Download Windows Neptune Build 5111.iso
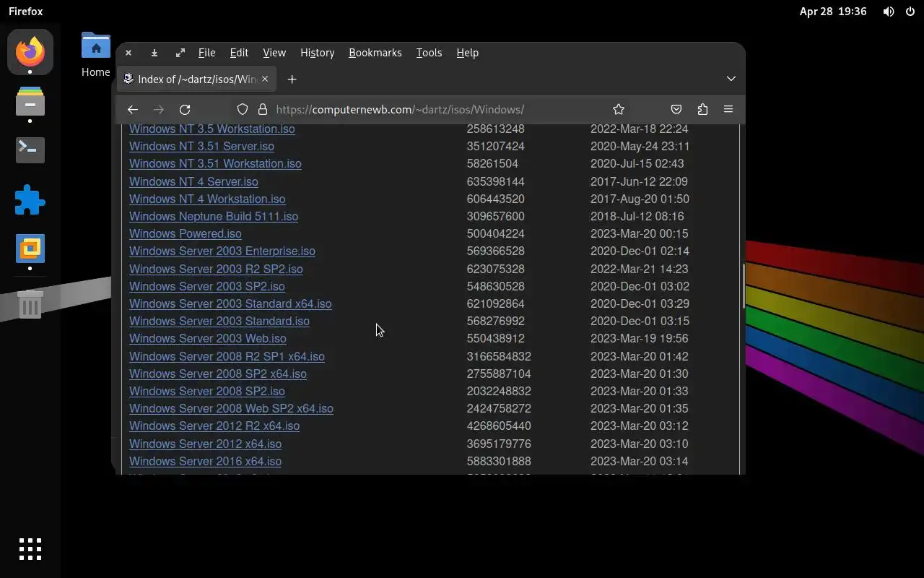This screenshot has height=578, width=924. click(214, 217)
